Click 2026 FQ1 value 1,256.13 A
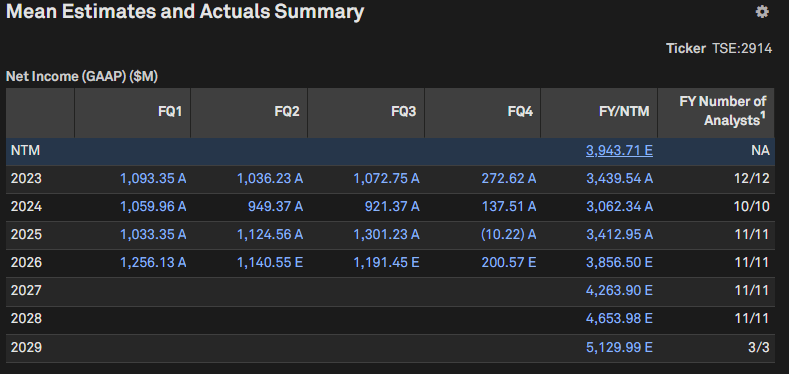Viewport: 789px width, 374px height. (x=153, y=262)
